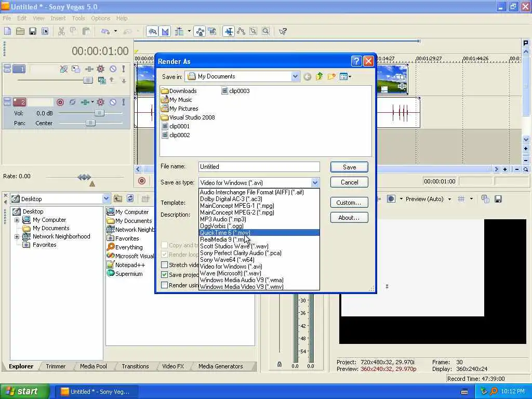Screen dimensions: 532x399
Task: Switch to the Video FX tab
Action: coord(172,366)
